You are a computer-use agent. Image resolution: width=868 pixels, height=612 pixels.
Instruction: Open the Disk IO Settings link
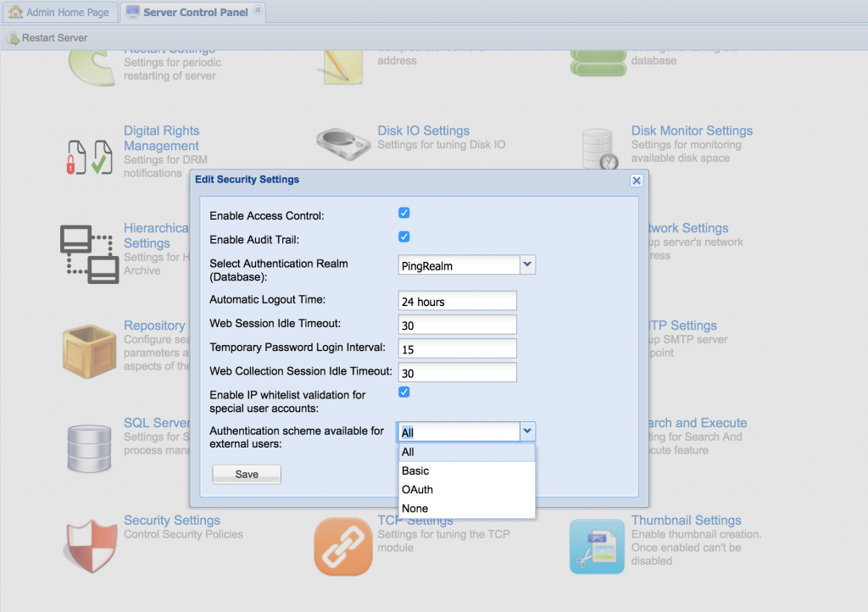click(424, 131)
